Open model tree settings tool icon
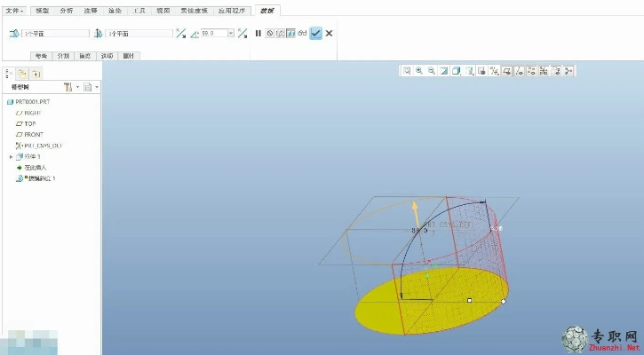This screenshot has height=355, width=644. point(69,87)
